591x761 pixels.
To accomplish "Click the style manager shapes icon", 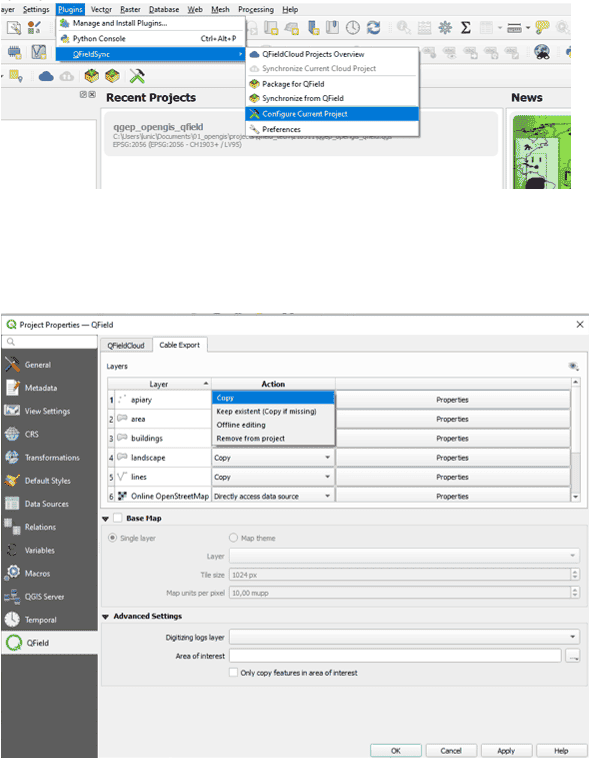I will 34,28.
